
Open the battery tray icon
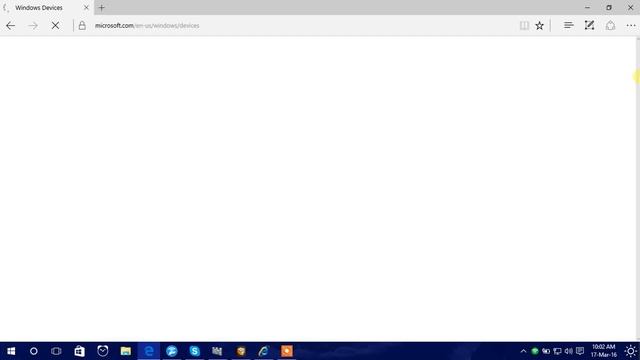pyautogui.click(x=546, y=351)
